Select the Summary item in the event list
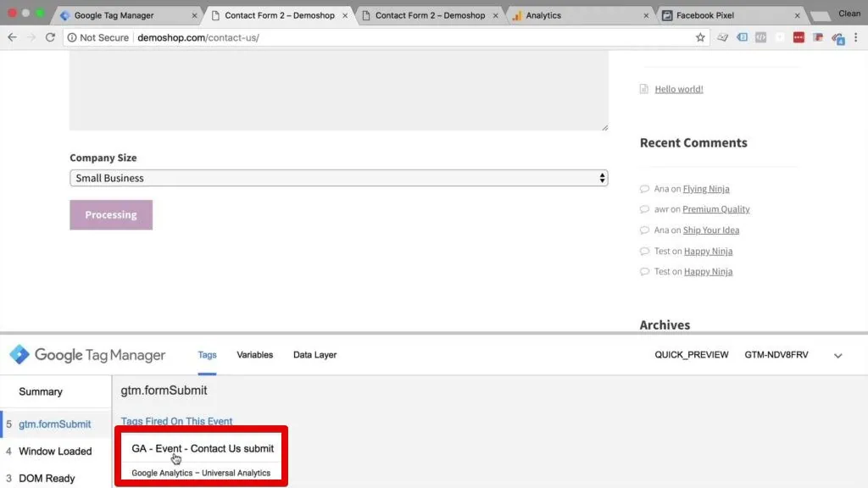 (x=39, y=391)
